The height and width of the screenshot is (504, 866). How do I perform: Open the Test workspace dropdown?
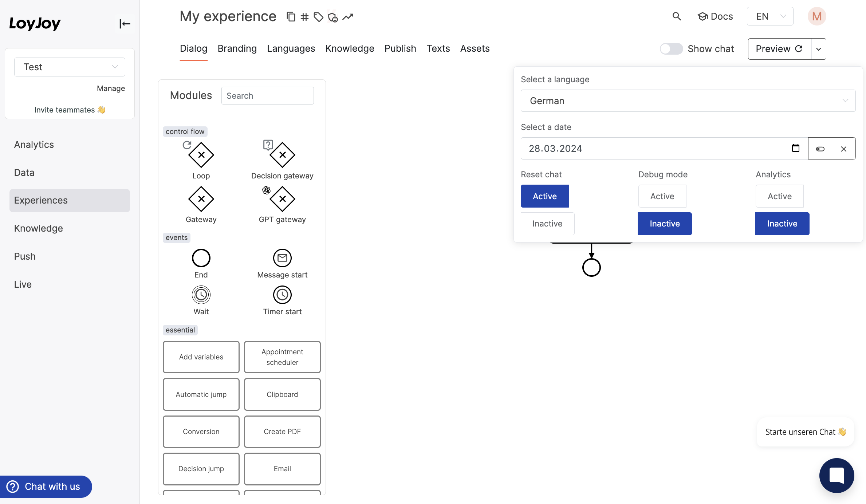pos(70,67)
